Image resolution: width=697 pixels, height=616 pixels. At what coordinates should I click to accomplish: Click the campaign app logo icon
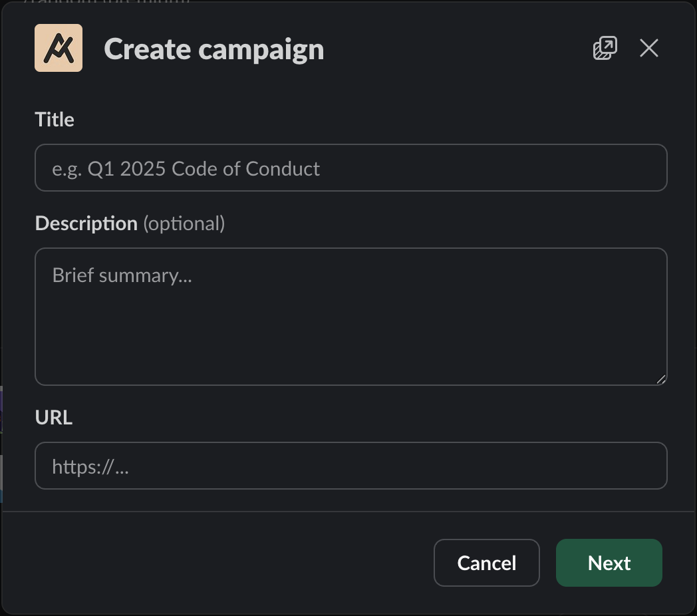click(x=59, y=48)
